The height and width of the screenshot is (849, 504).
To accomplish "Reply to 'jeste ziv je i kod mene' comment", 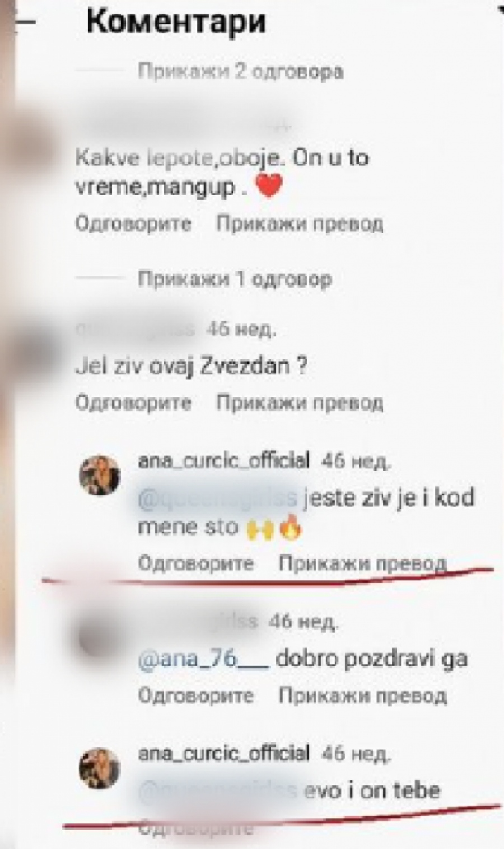I will pyautogui.click(x=196, y=563).
